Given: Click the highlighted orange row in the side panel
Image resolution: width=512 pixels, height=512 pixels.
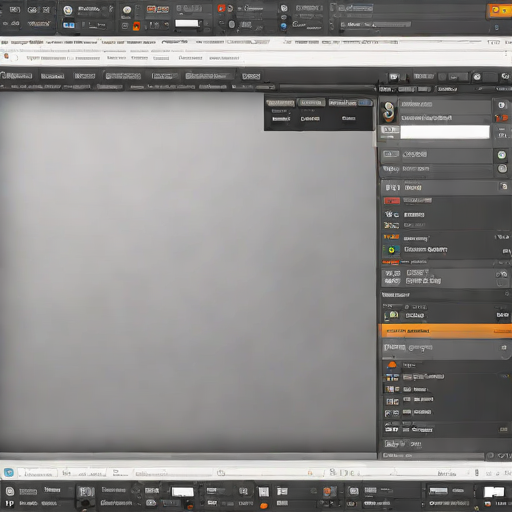Looking at the screenshot, I should [x=445, y=331].
